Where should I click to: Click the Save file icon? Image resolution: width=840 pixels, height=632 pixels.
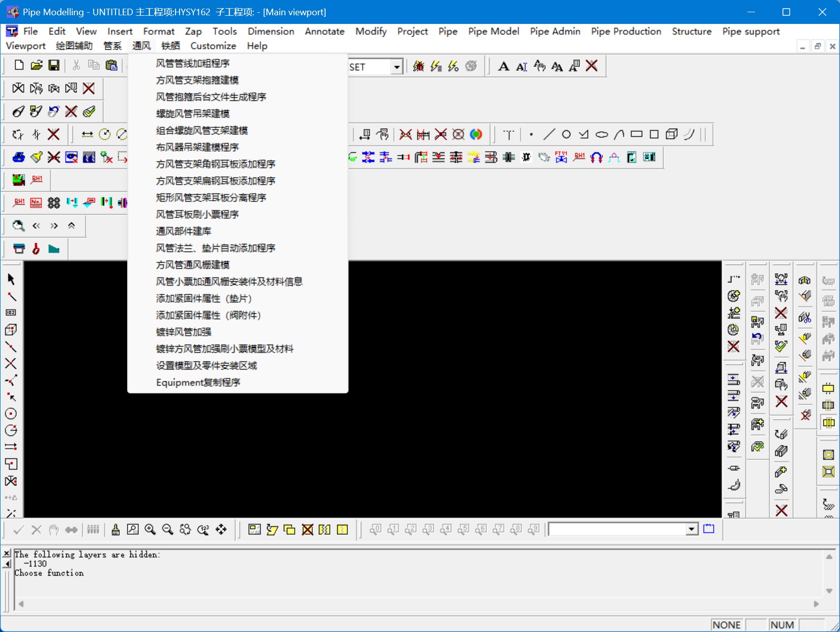click(54, 65)
